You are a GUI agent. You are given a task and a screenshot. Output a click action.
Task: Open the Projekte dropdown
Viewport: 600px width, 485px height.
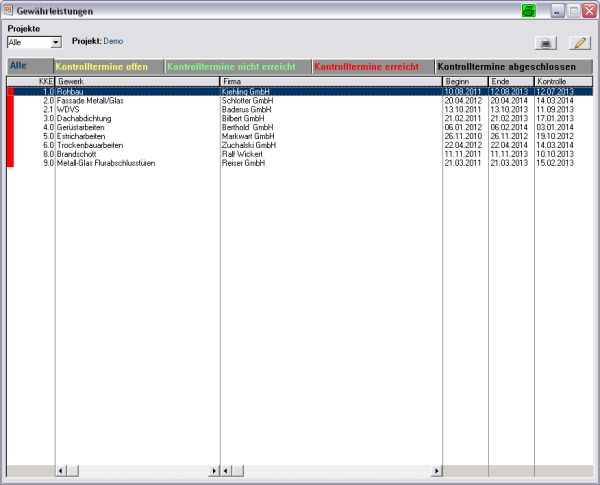[55, 43]
